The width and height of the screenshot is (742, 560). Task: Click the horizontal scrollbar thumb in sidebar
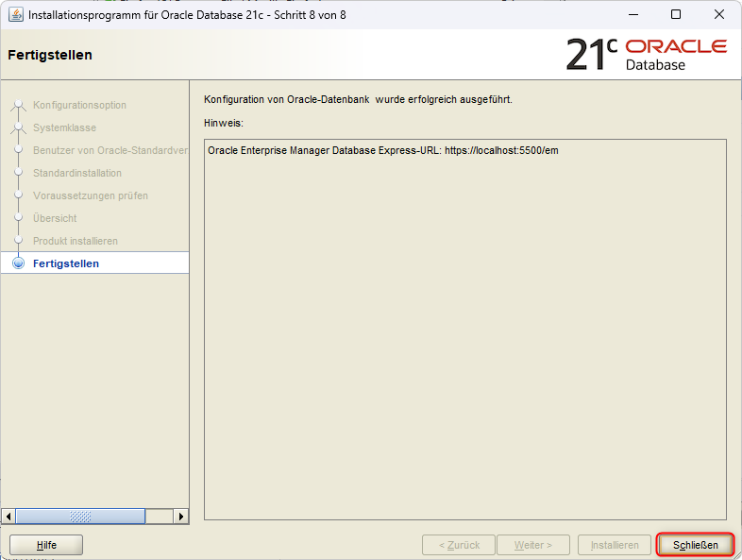[80, 517]
